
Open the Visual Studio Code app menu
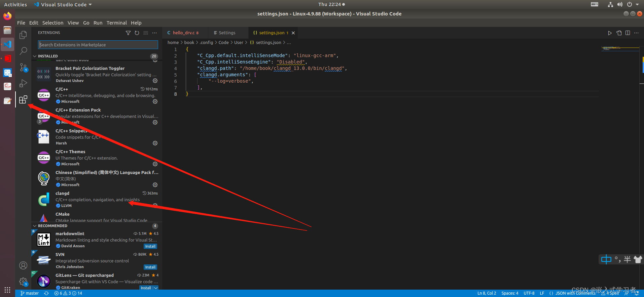click(x=63, y=4)
